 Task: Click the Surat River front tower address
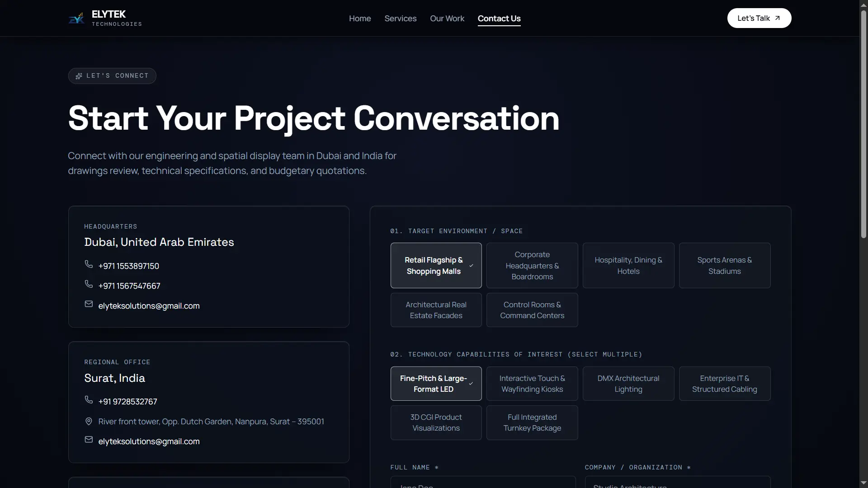pos(211,422)
